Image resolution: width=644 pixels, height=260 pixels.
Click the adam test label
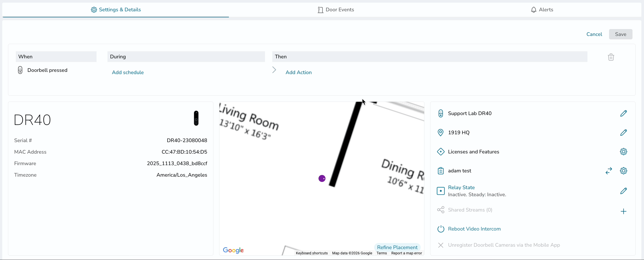(459, 171)
